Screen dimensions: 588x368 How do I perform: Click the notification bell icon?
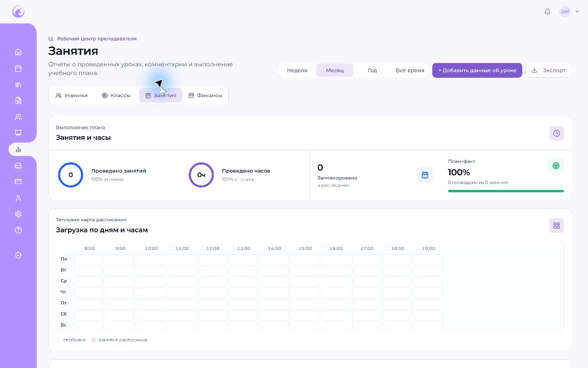[x=548, y=11]
